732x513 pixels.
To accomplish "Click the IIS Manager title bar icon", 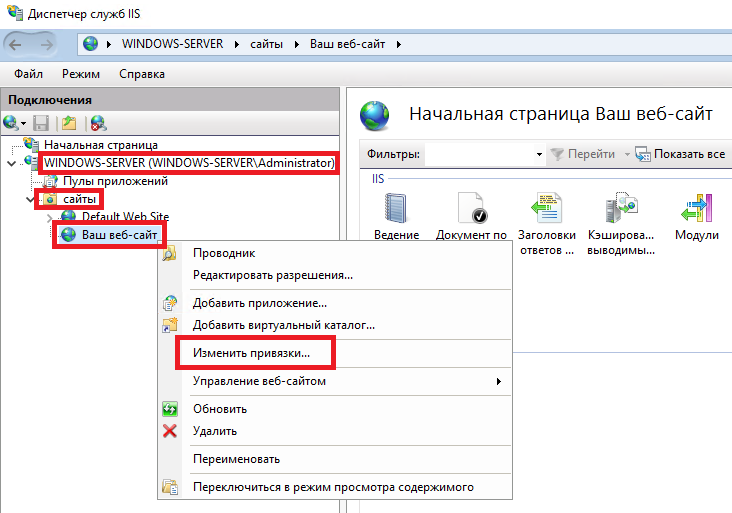I will (x=14, y=12).
